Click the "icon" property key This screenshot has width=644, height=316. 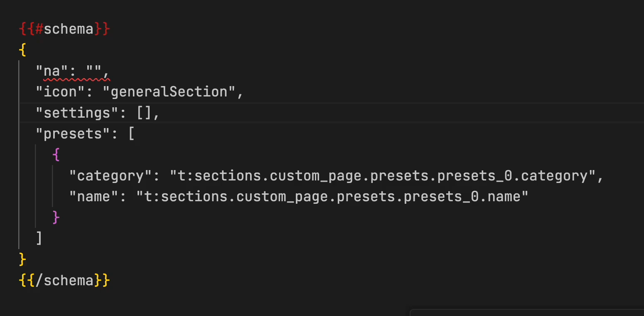coord(60,92)
